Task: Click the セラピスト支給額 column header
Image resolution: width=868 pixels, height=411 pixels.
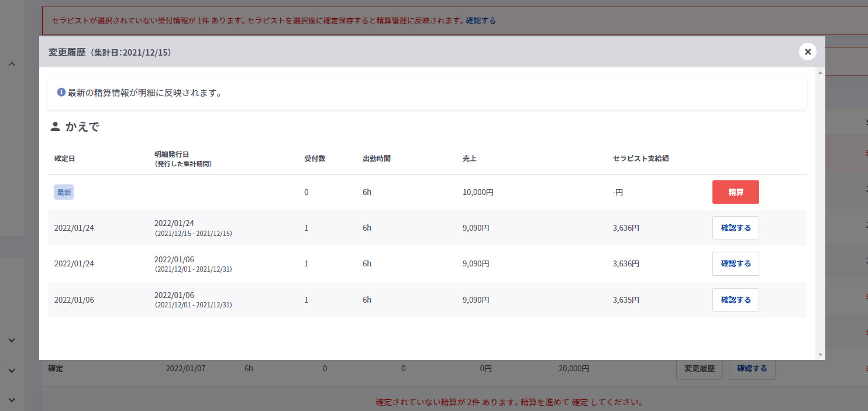Action: tap(640, 159)
